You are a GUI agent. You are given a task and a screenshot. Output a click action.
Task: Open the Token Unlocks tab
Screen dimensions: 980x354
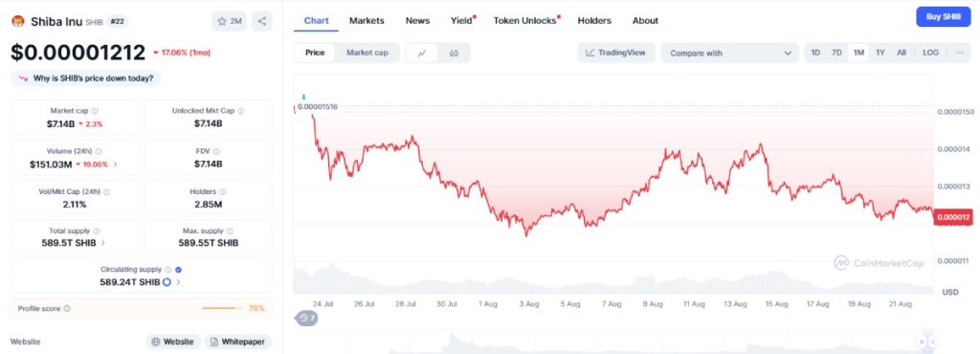click(x=524, y=21)
